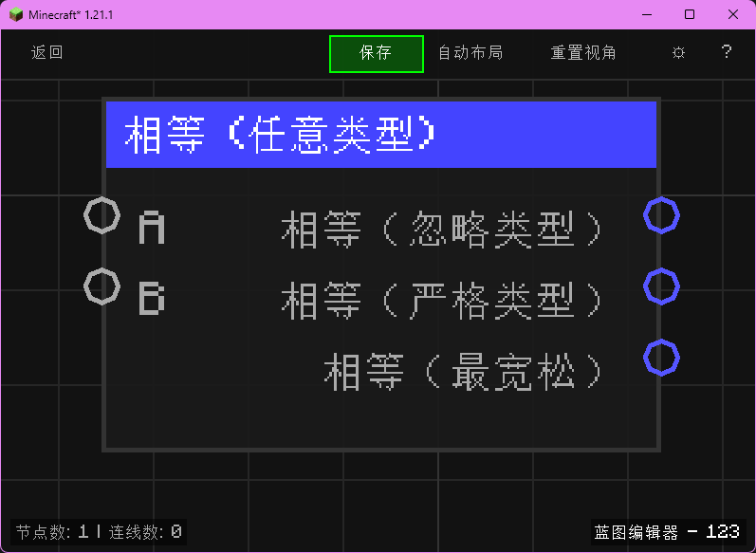Maximize the Minecraft window
The width and height of the screenshot is (756, 553).
(x=690, y=14)
